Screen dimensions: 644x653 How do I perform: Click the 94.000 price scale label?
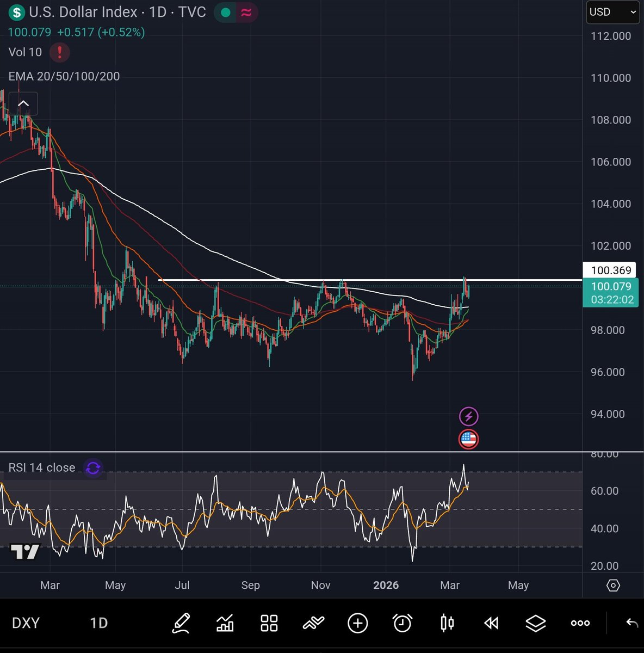(x=608, y=415)
